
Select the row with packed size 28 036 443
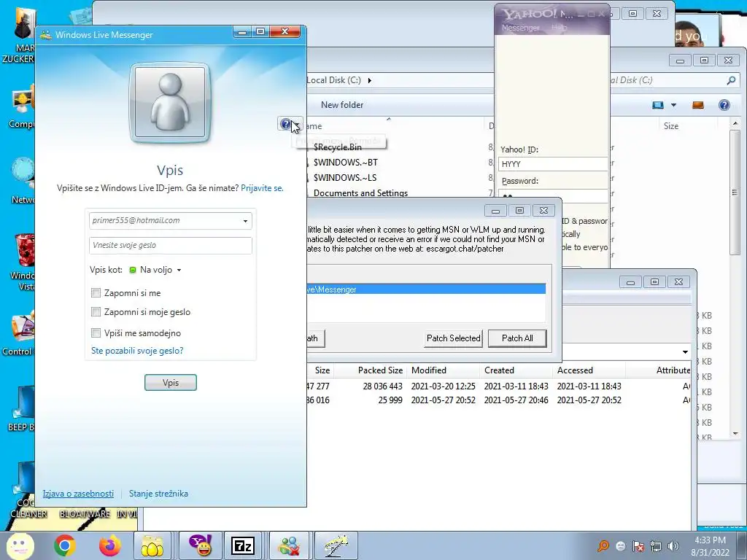coord(498,386)
